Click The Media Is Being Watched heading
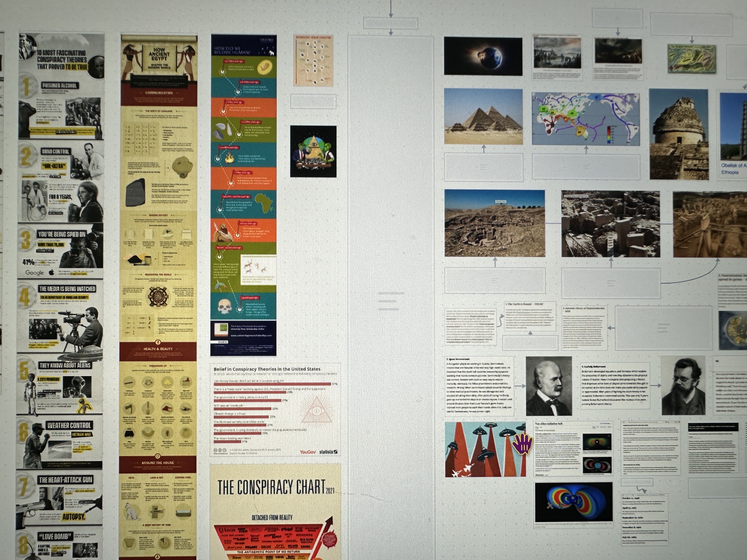The width and height of the screenshot is (747, 560). [67, 289]
